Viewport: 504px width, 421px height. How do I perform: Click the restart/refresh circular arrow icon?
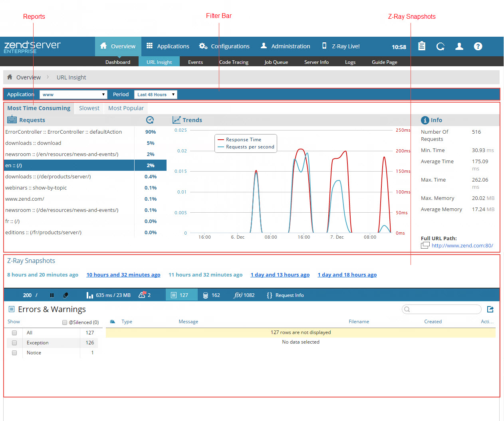pyautogui.click(x=440, y=46)
